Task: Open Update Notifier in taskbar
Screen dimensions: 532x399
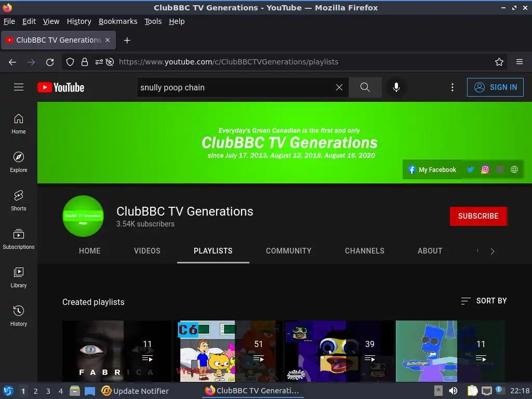Action: (x=135, y=391)
